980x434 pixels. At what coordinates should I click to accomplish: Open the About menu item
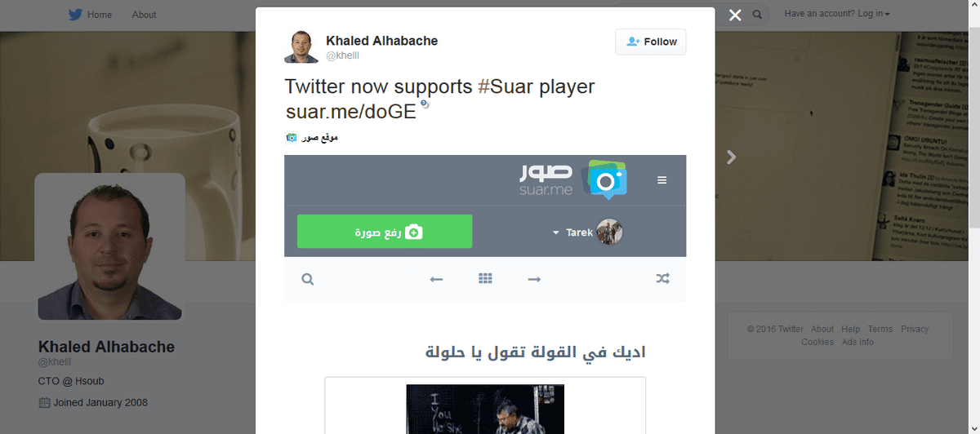144,15
